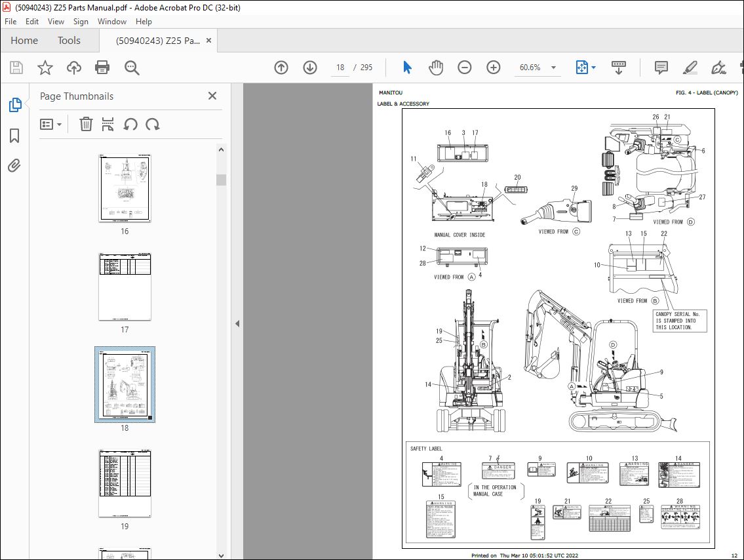Collapse the navigation pane with the left arrow
Screen dimensions: 744x560
(x=237, y=324)
